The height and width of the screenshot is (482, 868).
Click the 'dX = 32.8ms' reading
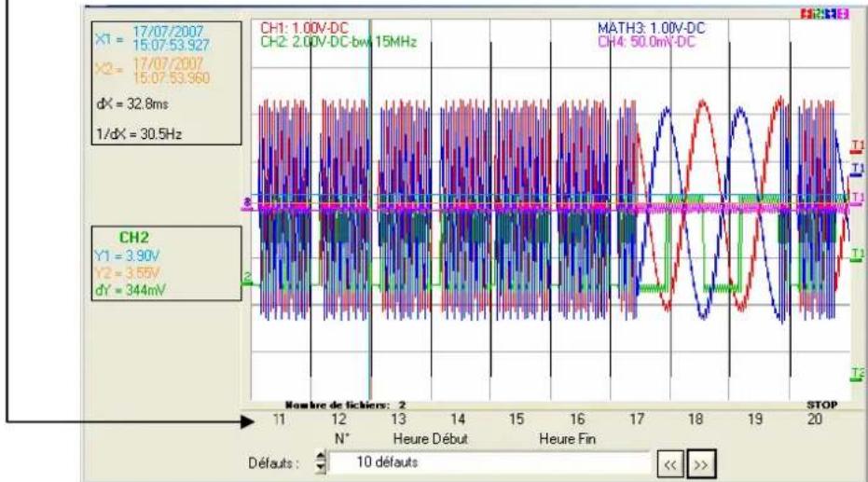pyautogui.click(x=132, y=104)
